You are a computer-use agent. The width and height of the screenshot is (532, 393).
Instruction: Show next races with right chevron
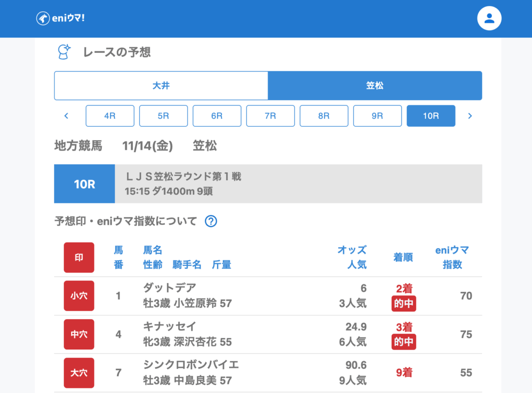pos(470,116)
